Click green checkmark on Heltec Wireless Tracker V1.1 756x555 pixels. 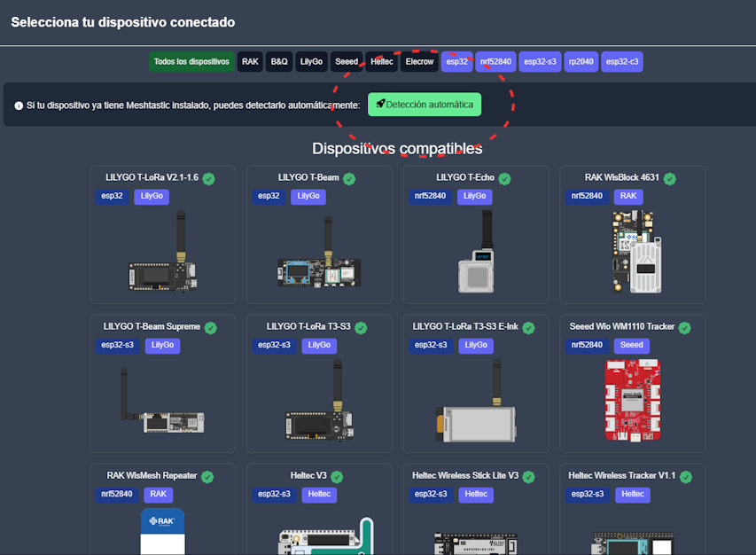(686, 477)
